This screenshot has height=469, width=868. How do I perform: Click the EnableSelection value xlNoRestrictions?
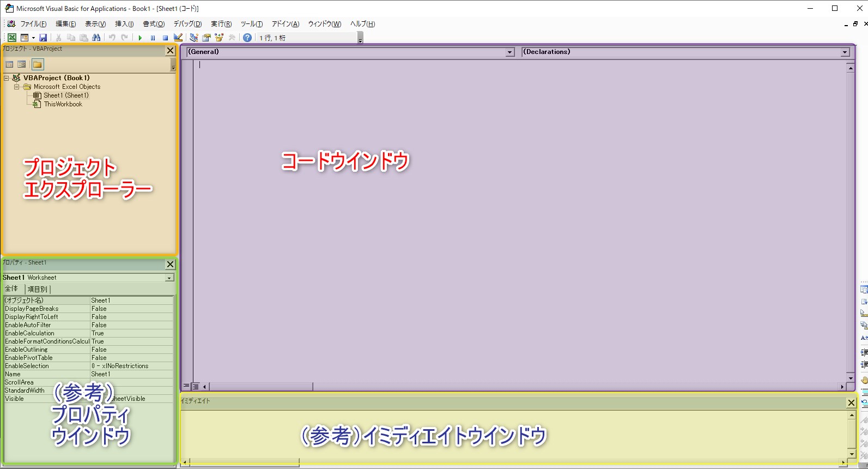pos(132,366)
